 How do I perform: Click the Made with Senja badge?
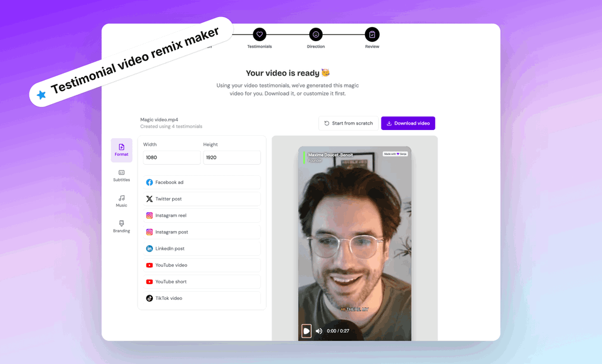395,153
